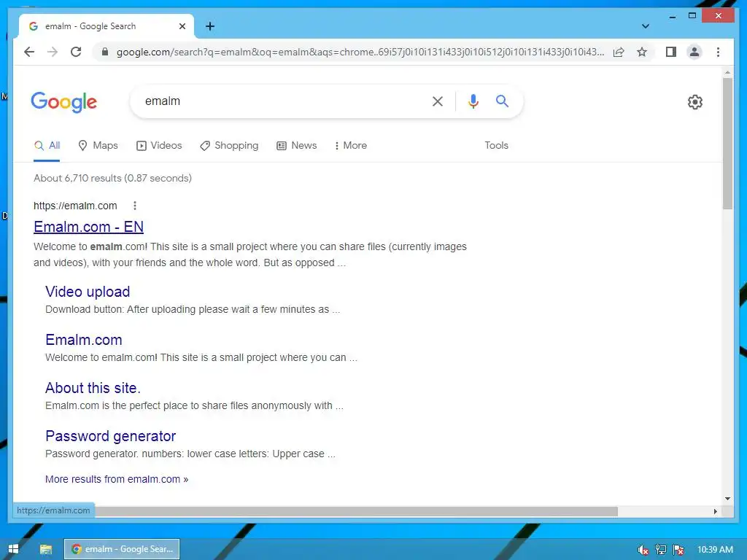Activate the Chrome taskbar button

(x=122, y=549)
